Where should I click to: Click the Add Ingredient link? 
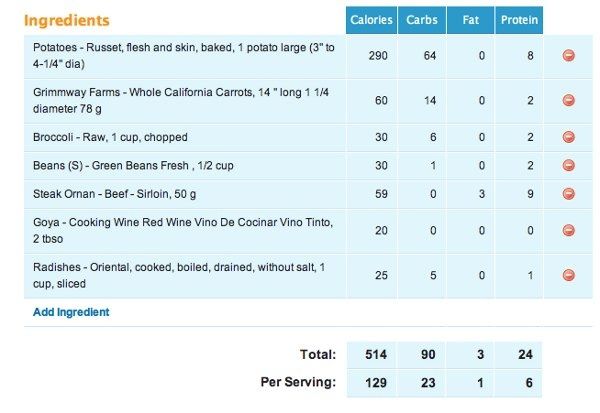[71, 312]
